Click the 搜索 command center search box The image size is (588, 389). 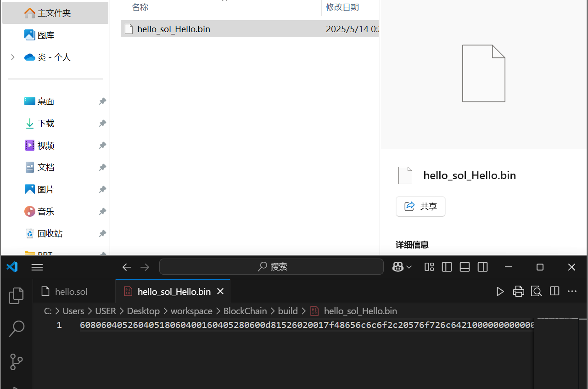coord(271,267)
